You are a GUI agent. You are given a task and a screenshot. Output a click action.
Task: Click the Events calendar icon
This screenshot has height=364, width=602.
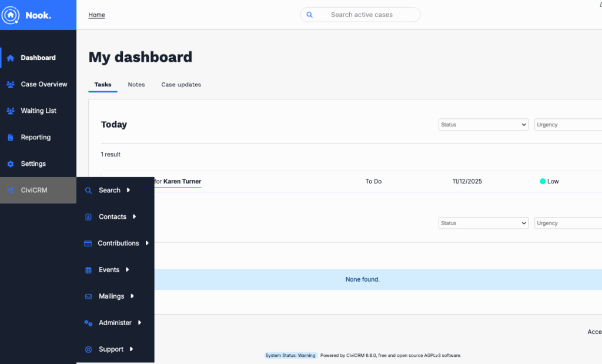point(88,270)
